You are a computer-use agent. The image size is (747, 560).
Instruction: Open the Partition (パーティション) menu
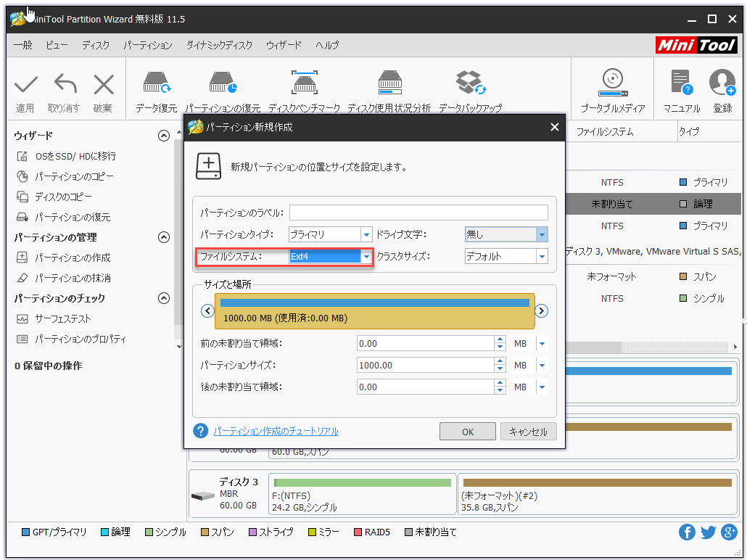pos(148,45)
